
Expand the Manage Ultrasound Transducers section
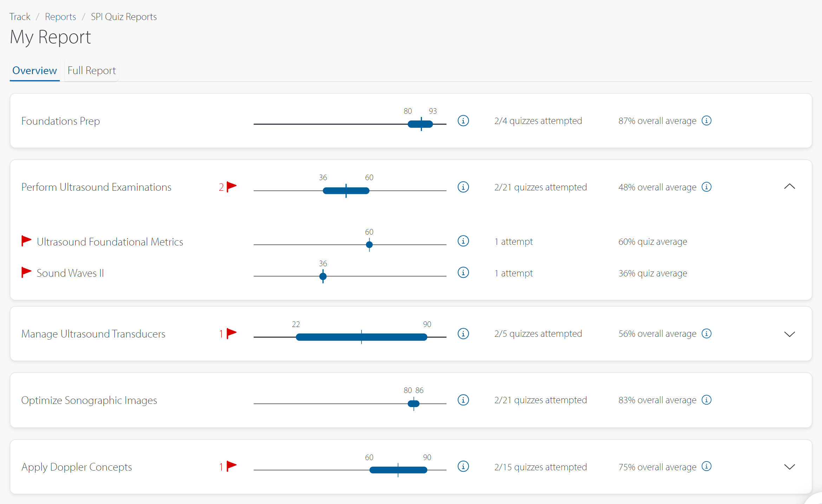(x=789, y=334)
